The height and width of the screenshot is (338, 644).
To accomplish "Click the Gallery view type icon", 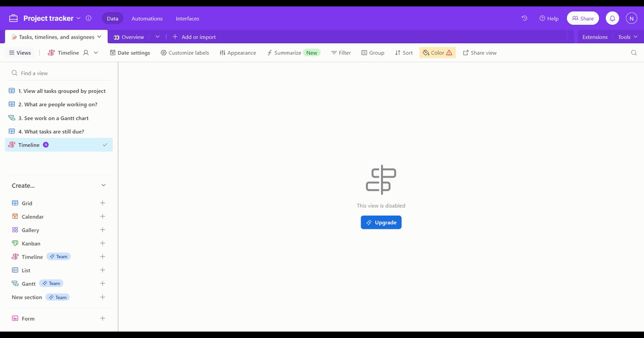I will 15,230.
